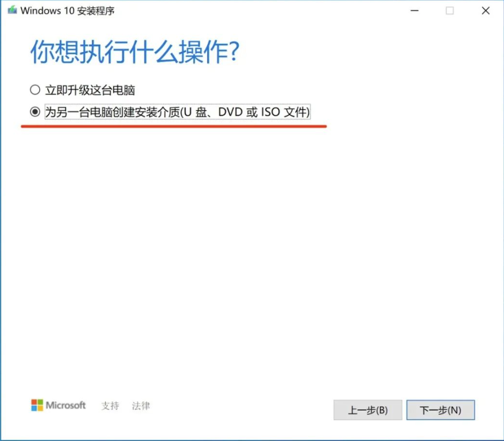
Task: Open the 支持 link
Action: [x=110, y=406]
